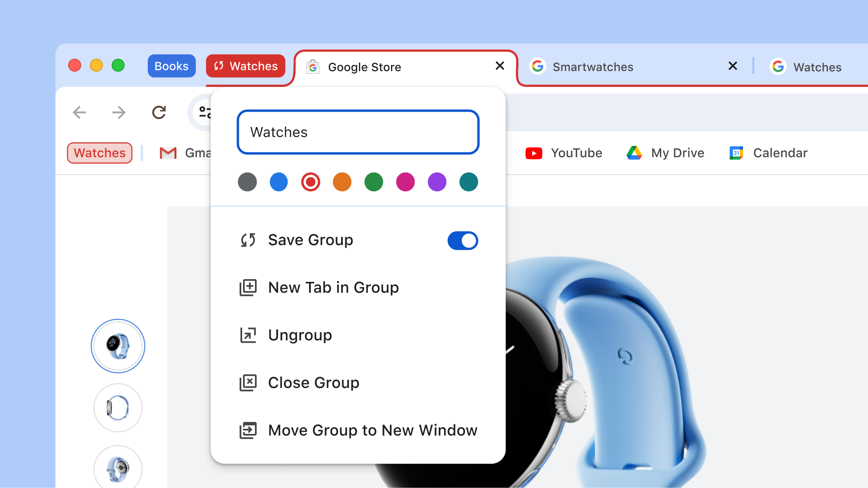Click the Move Group to New Window icon
The height and width of the screenshot is (488, 868).
[x=249, y=430]
